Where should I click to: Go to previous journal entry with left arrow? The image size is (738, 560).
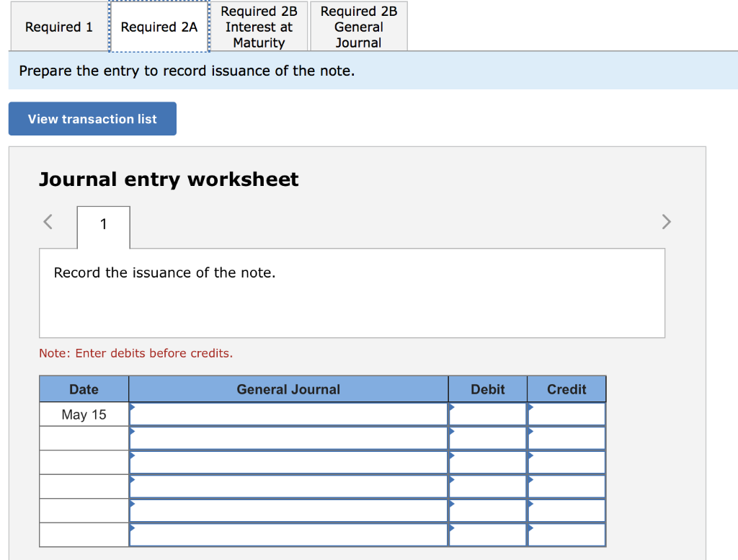pyautogui.click(x=48, y=222)
